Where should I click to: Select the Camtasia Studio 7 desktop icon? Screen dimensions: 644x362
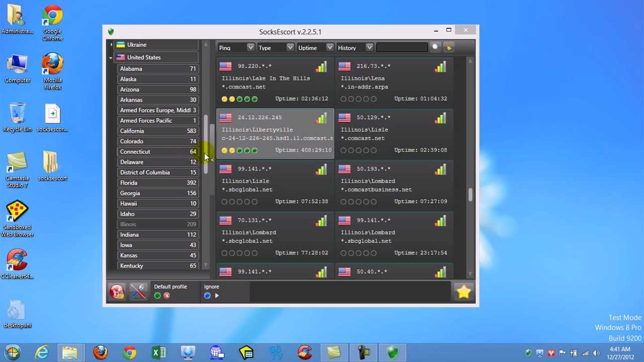pos(17,169)
